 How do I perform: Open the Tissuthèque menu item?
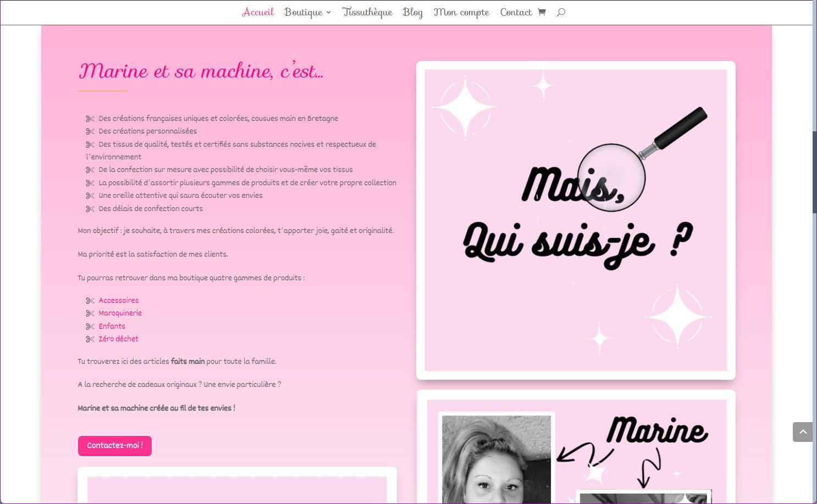pos(367,12)
